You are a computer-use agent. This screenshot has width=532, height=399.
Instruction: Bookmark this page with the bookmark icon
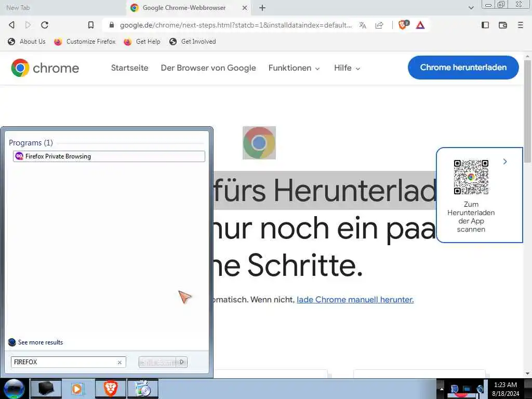pos(90,25)
